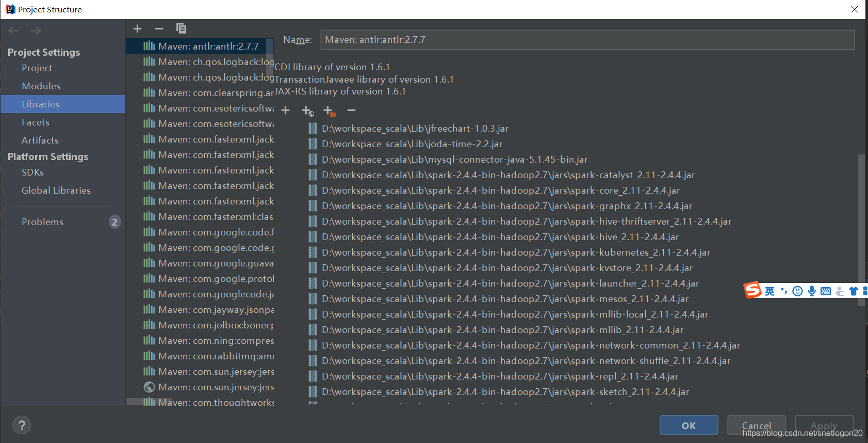Select Maven: com.clearspring library
Viewport: 868px width, 443px height.
click(x=200, y=92)
